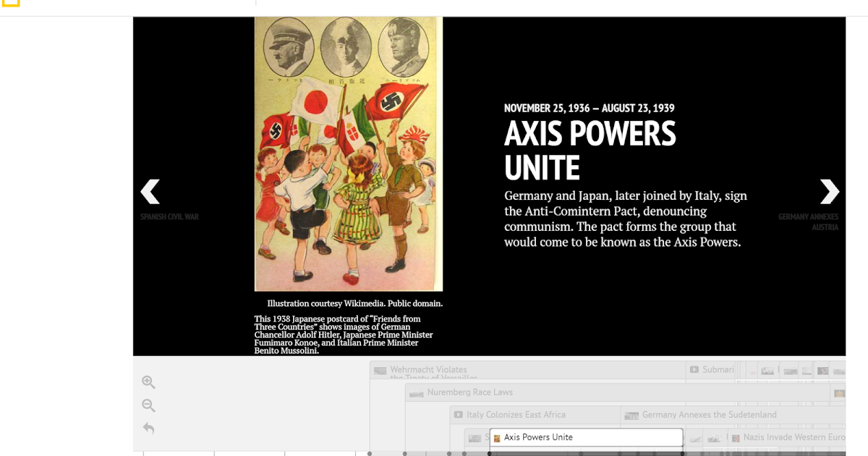Image resolution: width=868 pixels, height=456 pixels.
Task: Click the Illustration courtesy Wikimedia credit
Action: (354, 303)
